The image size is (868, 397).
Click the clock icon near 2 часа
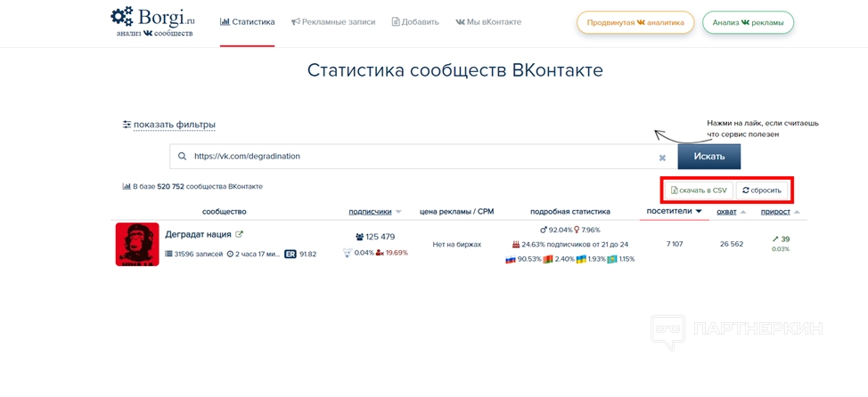click(230, 254)
